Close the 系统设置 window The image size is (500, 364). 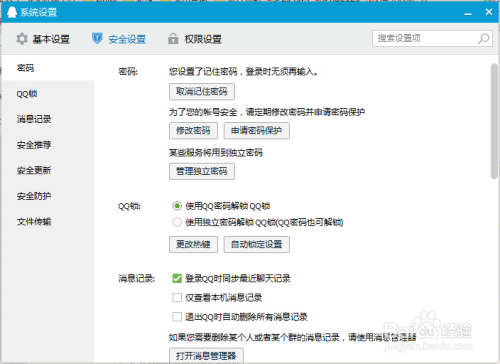489,12
